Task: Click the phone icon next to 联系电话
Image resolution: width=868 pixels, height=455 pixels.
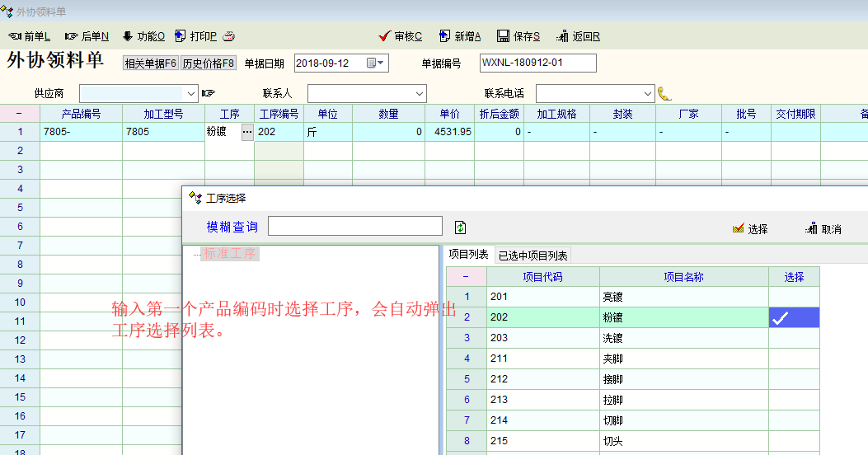Action: (x=664, y=93)
